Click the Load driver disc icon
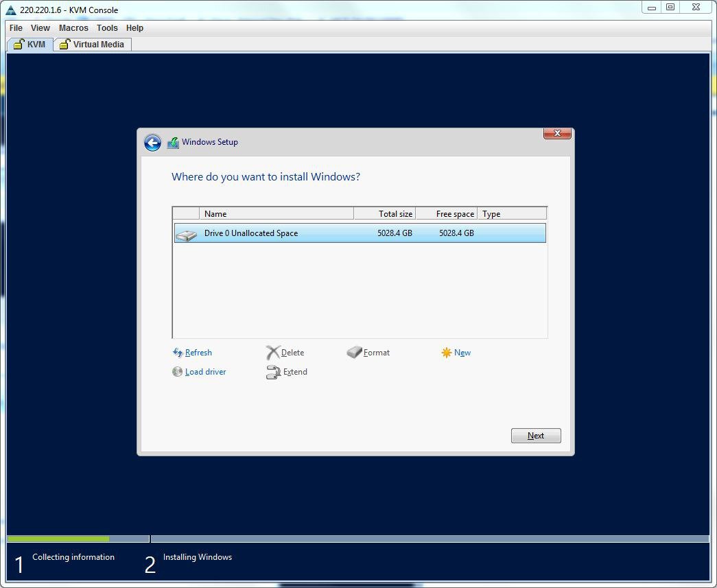717x588 pixels. click(178, 372)
